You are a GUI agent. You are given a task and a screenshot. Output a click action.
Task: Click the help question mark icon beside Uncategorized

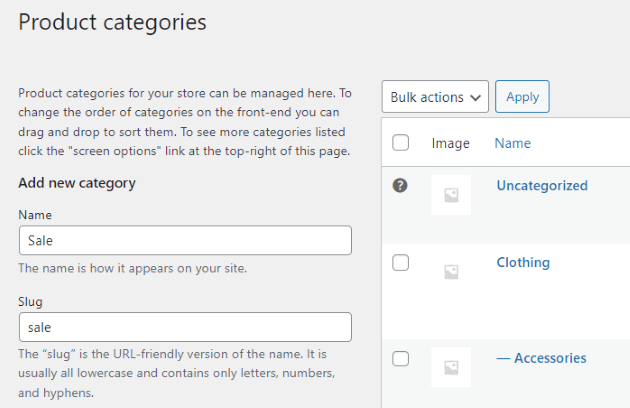point(401,185)
